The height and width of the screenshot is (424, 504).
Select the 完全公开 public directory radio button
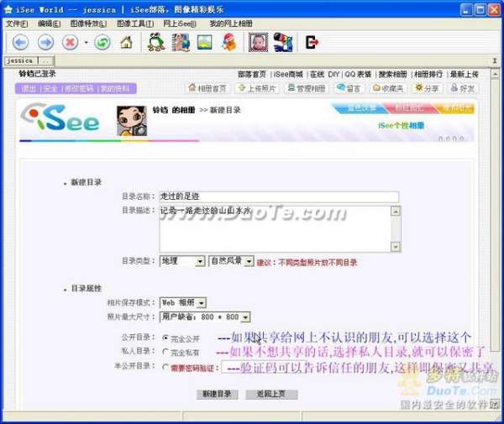165,338
